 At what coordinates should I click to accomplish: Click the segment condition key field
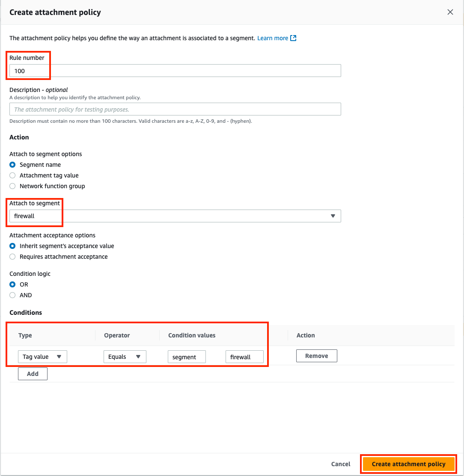187,357
